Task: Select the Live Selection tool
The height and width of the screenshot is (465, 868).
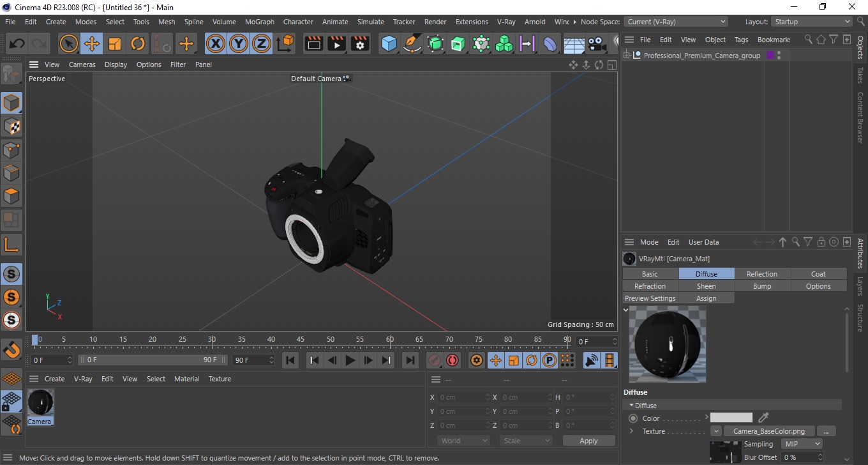Action: (x=68, y=43)
